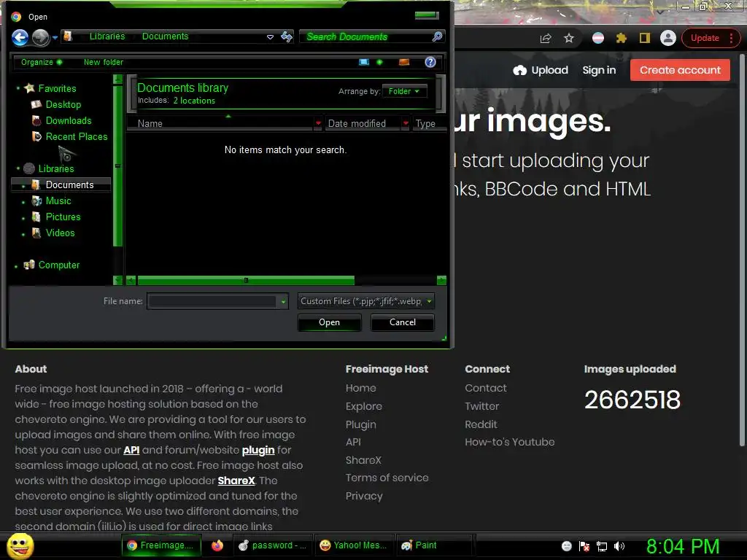Select the Documents library in sidebar
The width and height of the screenshot is (747, 560).
click(61, 184)
